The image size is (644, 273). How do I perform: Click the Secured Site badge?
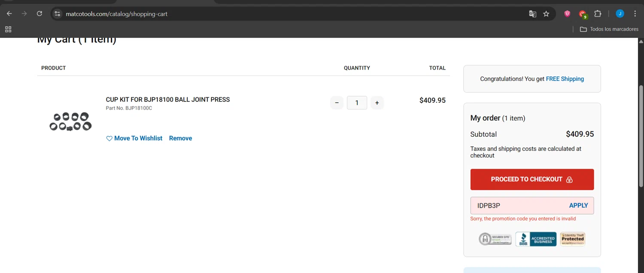coord(495,239)
